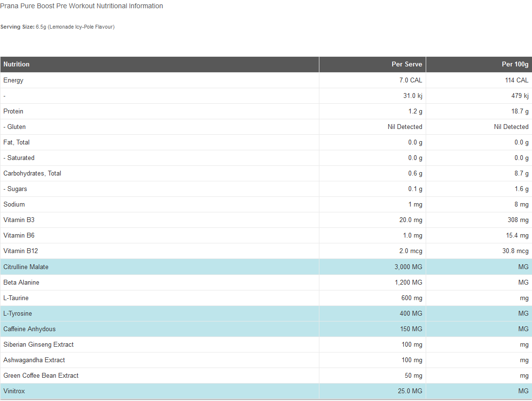
Task: Select the 'Citrulline Malate' row label
Action: [x=26, y=267]
